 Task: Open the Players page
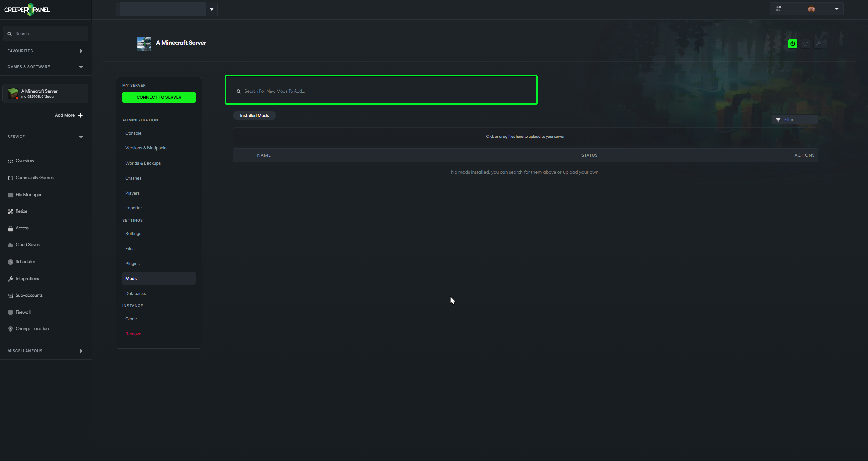pyautogui.click(x=133, y=193)
